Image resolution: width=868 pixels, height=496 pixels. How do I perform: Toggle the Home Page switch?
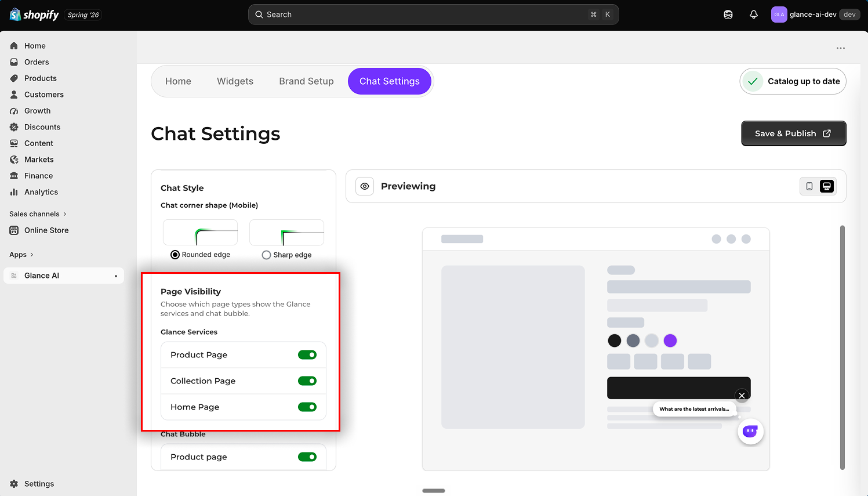pyautogui.click(x=307, y=407)
